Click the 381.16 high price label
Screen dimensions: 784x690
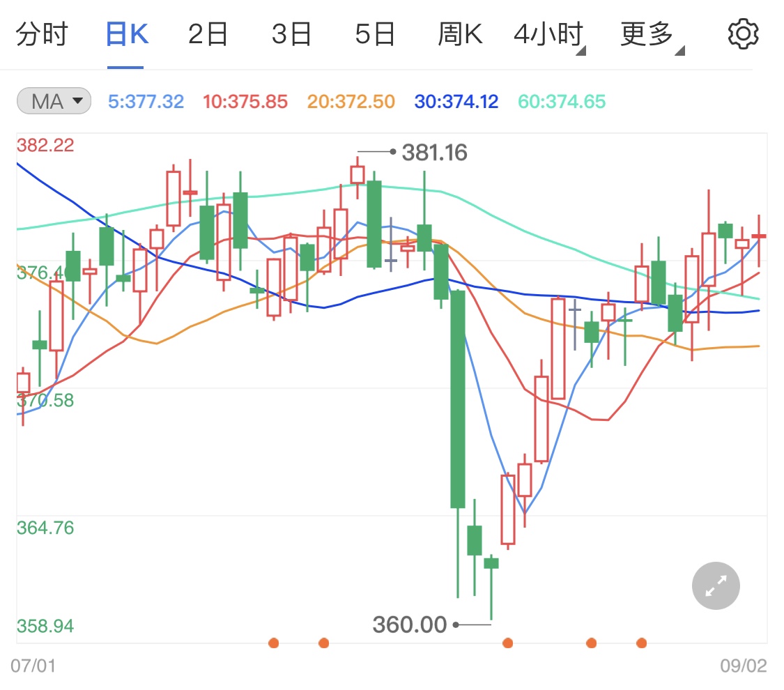(434, 152)
